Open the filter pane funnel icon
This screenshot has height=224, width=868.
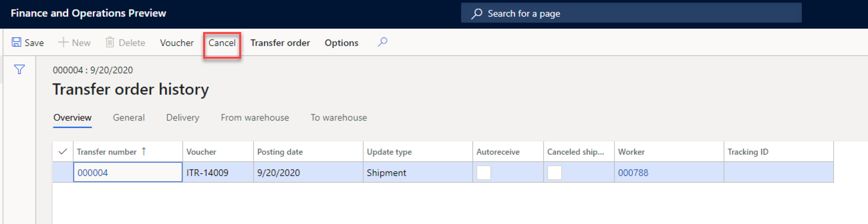tap(19, 69)
